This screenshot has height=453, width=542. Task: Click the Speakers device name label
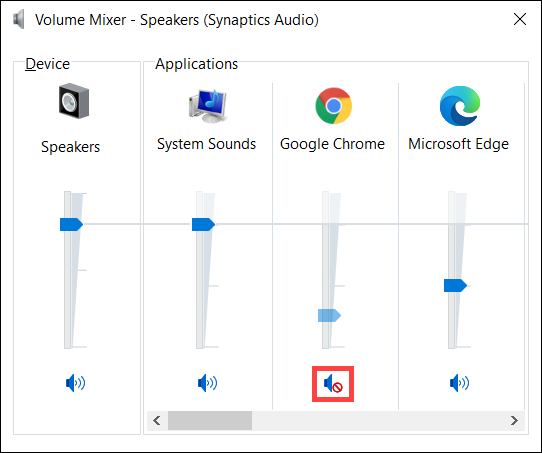(71, 147)
